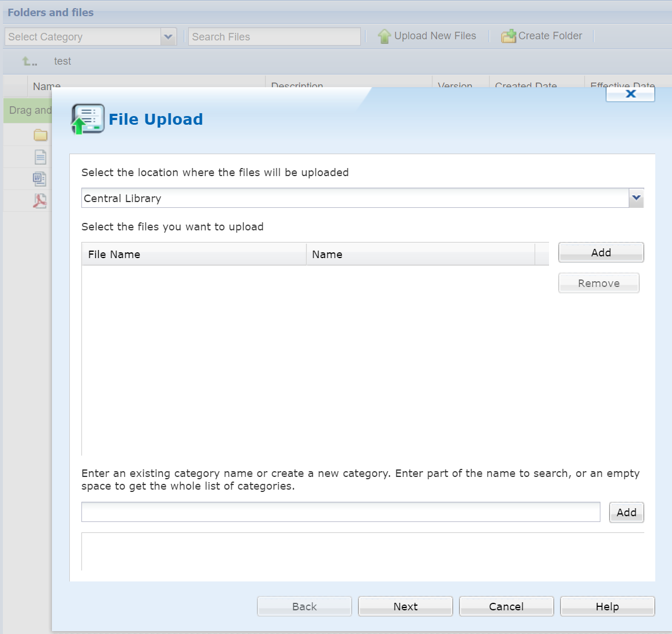Screen dimensions: 672x634
Task: Click the Word document icon in file list
Action: 39,179
